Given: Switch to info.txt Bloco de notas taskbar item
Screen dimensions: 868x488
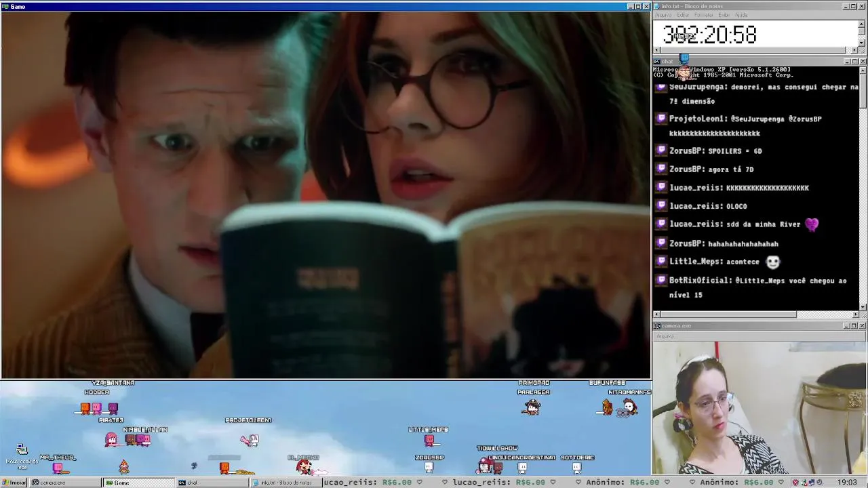Looking at the screenshot, I should [285, 483].
